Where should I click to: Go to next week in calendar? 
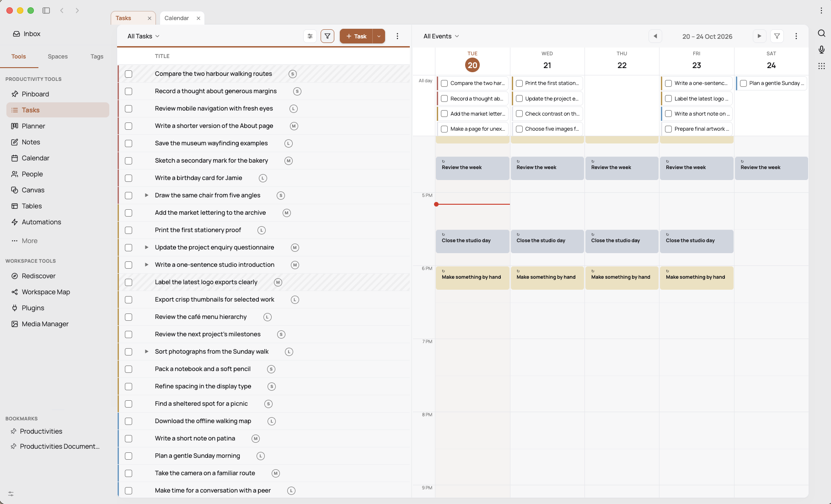(759, 36)
